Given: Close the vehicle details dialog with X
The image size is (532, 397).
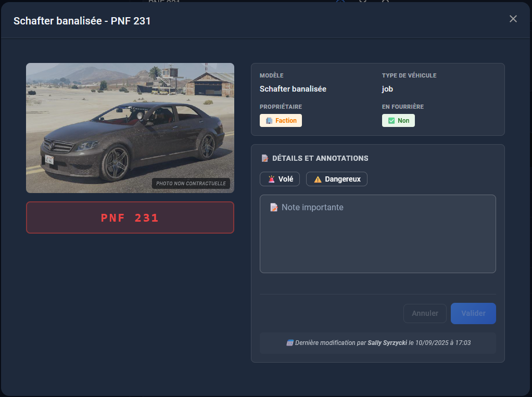Looking at the screenshot, I should (x=513, y=19).
